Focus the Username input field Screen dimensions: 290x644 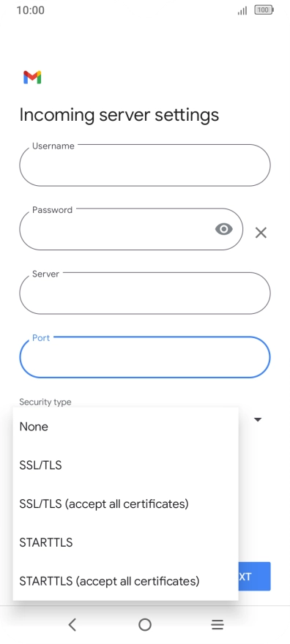pos(145,165)
